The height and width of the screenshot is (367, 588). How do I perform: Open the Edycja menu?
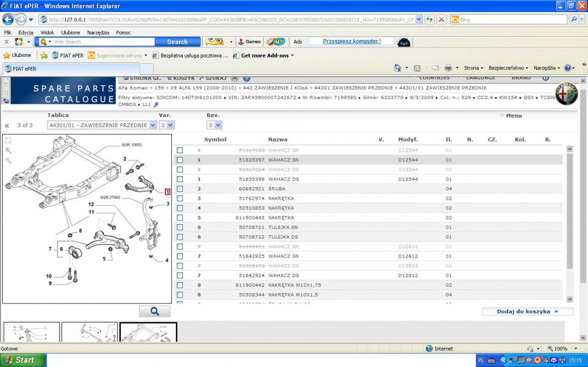coord(26,33)
